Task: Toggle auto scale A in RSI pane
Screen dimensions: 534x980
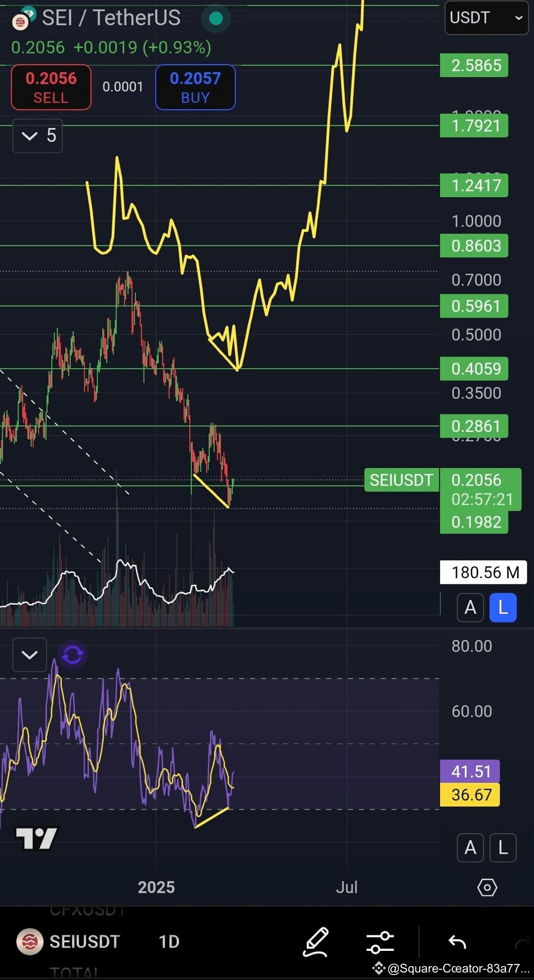Action: (470, 848)
